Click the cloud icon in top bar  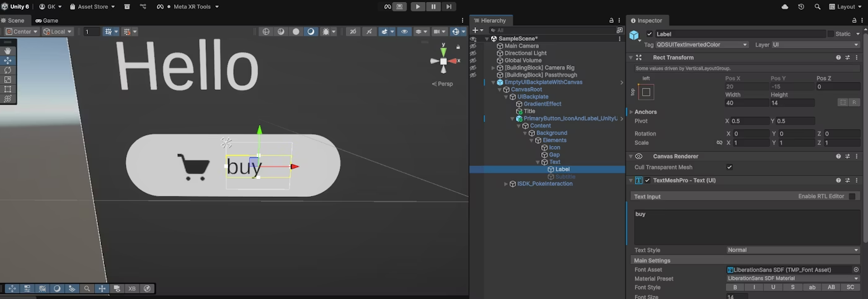(x=785, y=7)
